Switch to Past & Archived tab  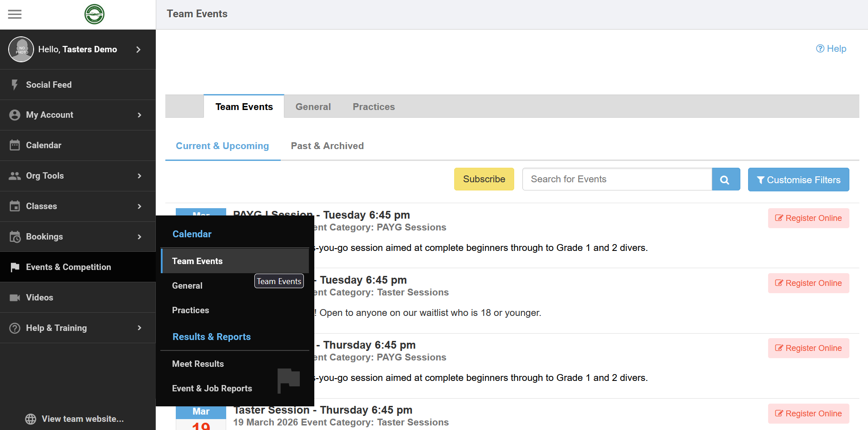[327, 146]
